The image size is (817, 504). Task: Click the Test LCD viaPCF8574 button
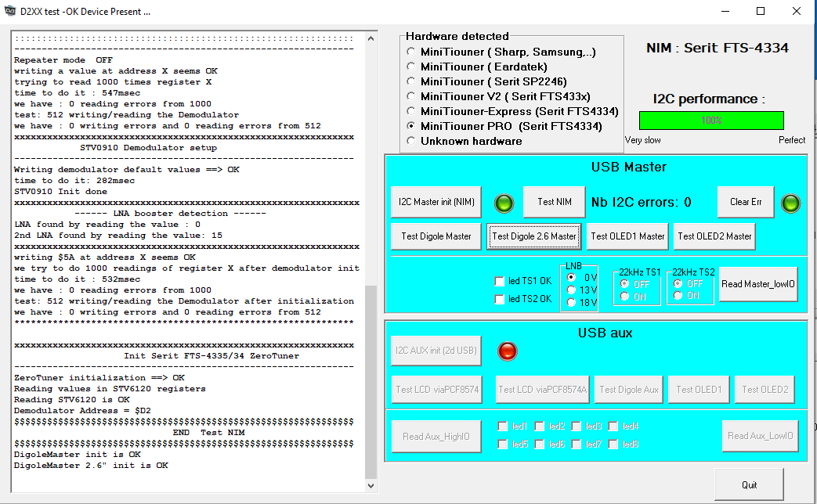436,390
